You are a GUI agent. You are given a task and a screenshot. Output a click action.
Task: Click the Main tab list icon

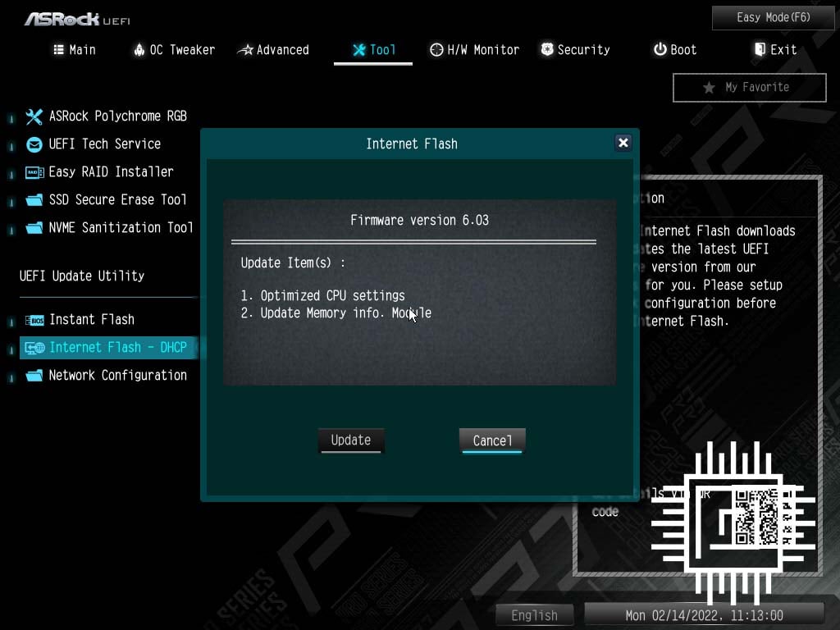(x=58, y=50)
